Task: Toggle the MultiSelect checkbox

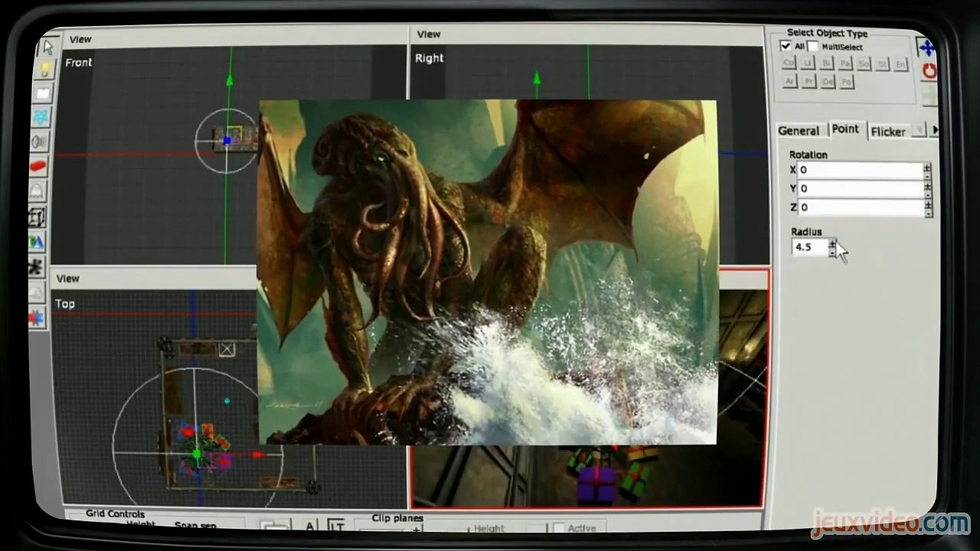Action: click(812, 47)
